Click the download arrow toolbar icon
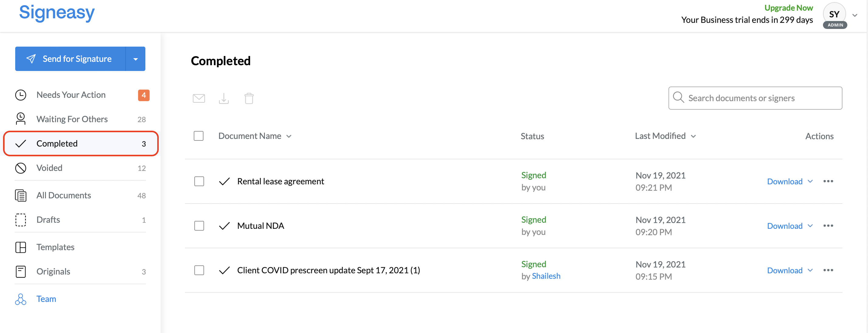The height and width of the screenshot is (333, 868). click(x=224, y=98)
